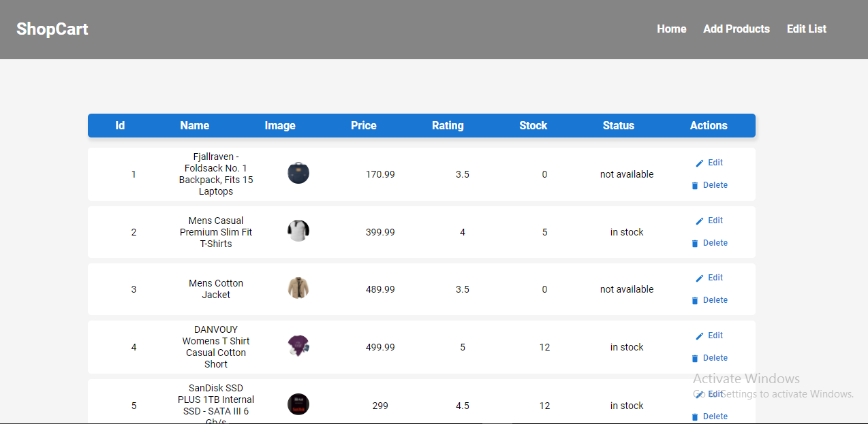Click the DANVOUY t-shirt product image

tap(298, 345)
